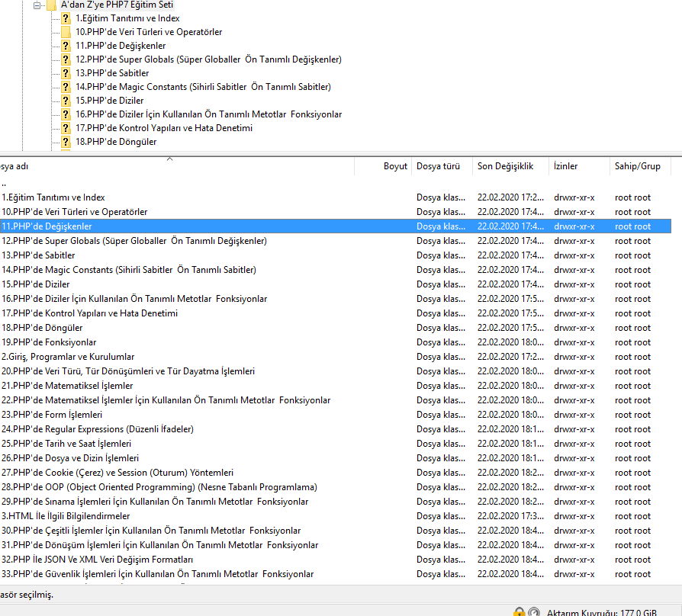This screenshot has width=682, height=616.
Task: Select 25.PHP'de Tarih ve Saat İşlemleri row
Action: pos(336,444)
